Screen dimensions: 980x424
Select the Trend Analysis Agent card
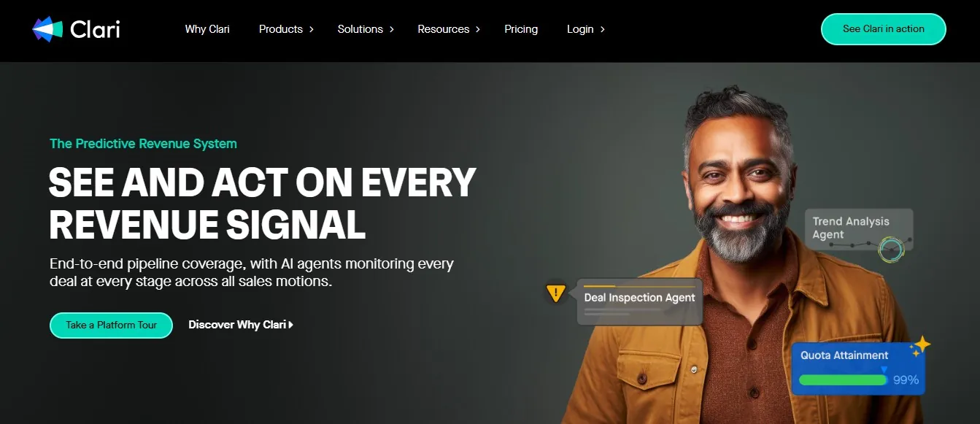[859, 229]
